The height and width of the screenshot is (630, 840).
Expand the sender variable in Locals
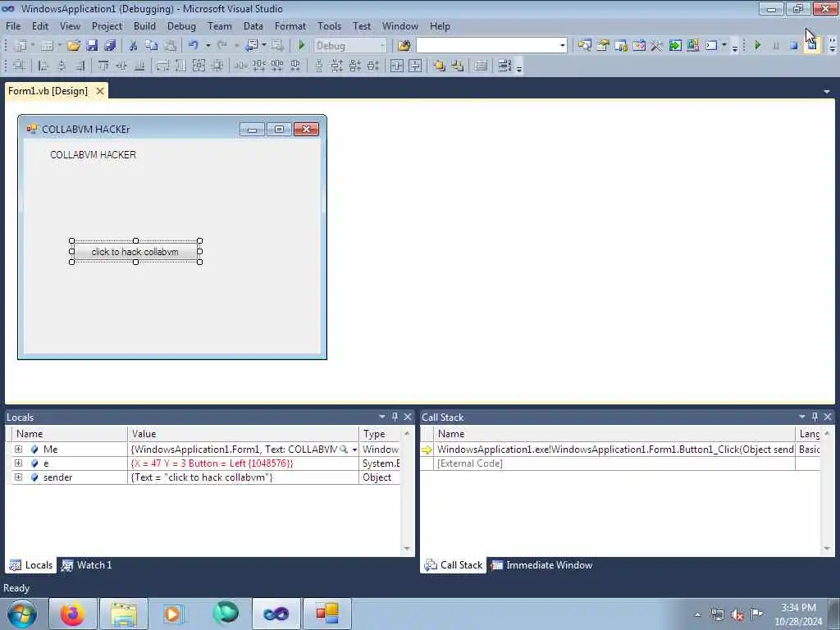pos(18,477)
